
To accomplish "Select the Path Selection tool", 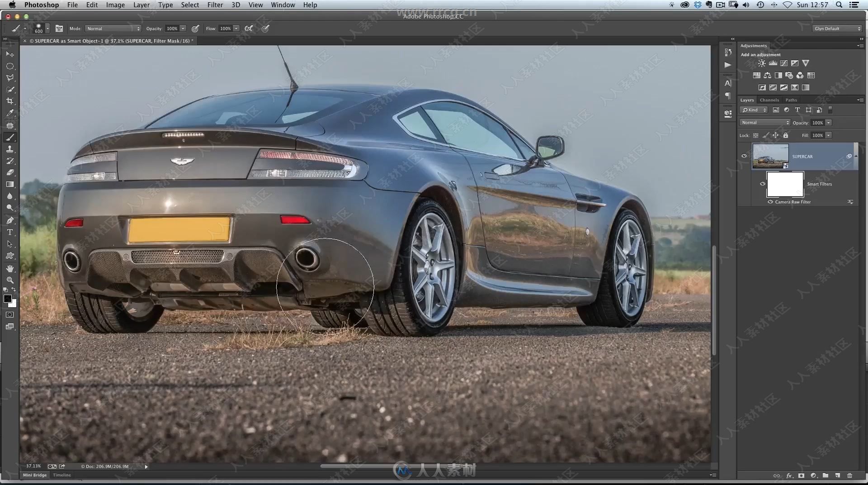I will pyautogui.click(x=9, y=244).
